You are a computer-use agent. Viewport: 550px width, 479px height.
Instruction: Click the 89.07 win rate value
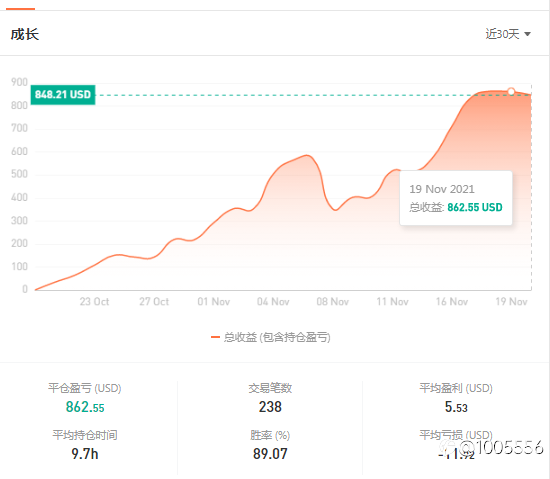[270, 454]
